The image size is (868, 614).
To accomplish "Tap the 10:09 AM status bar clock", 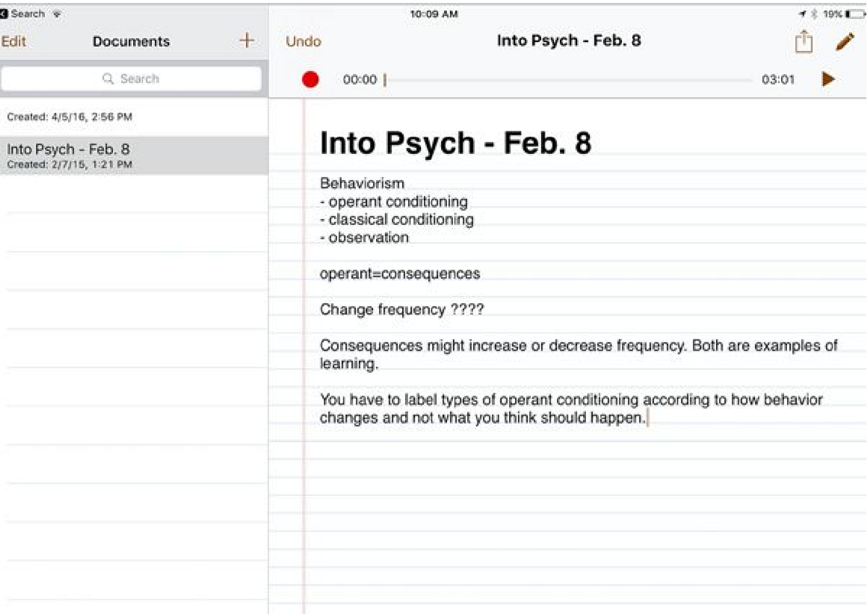I will 433,14.
